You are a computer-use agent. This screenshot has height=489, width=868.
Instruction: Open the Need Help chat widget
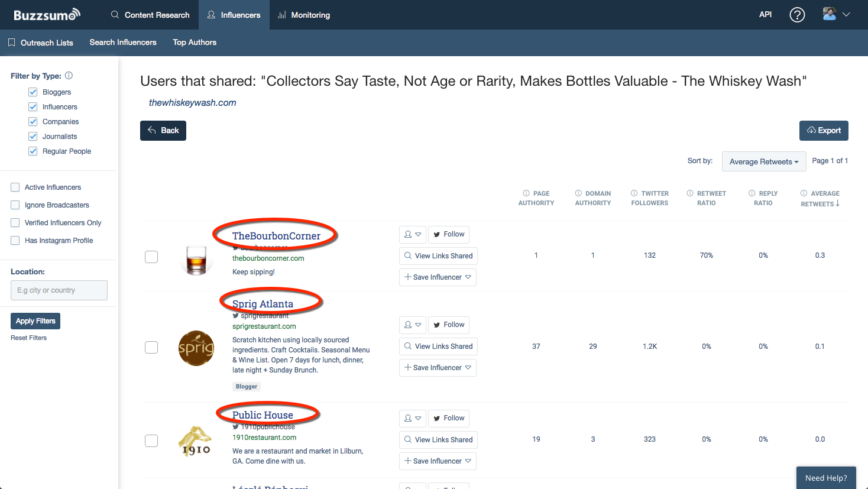point(826,478)
